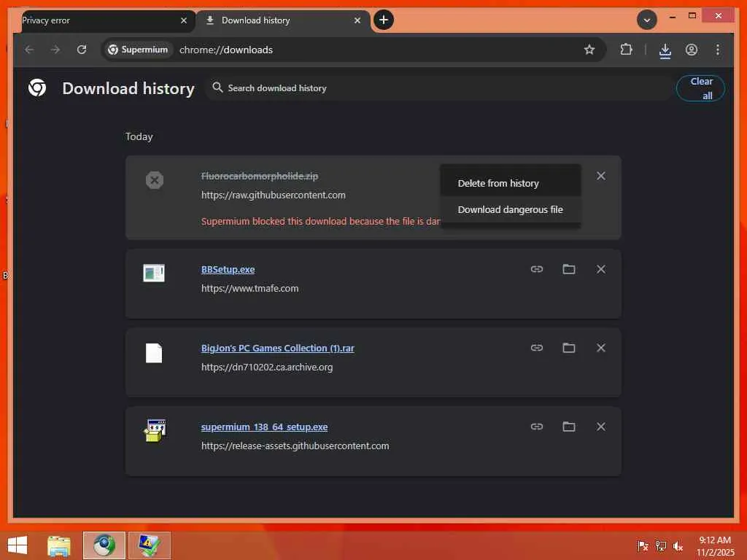747x560 pixels.
Task: Go forward using the browser forward arrow
Action: (55, 50)
